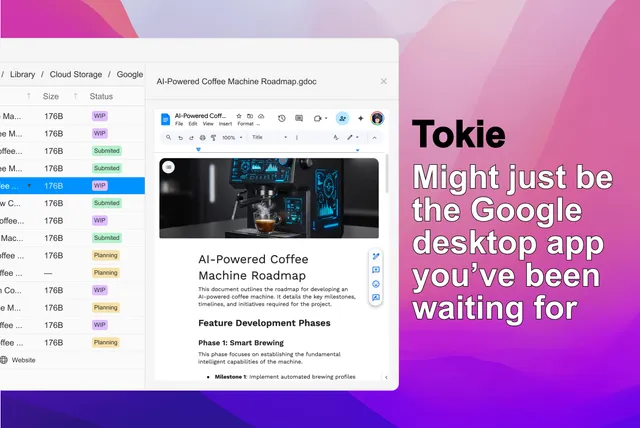The image size is (640, 428).
Task: Collapse the Docs toolbar with chevron
Action: (x=374, y=137)
